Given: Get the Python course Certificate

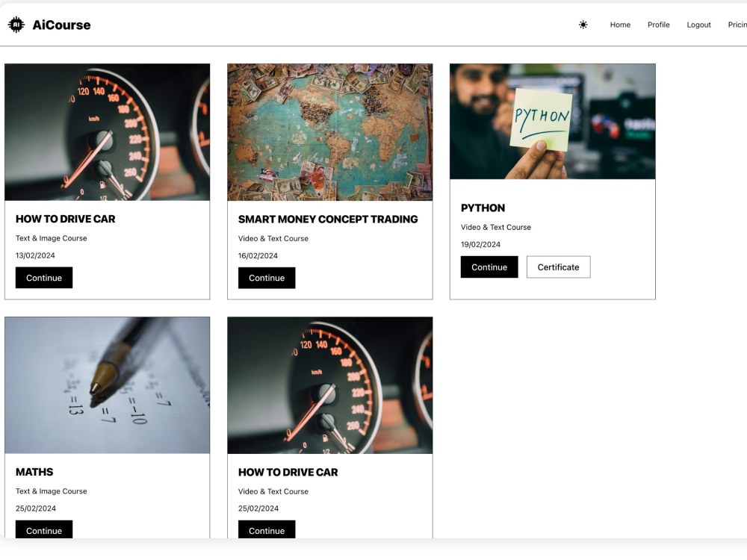Looking at the screenshot, I should (558, 267).
